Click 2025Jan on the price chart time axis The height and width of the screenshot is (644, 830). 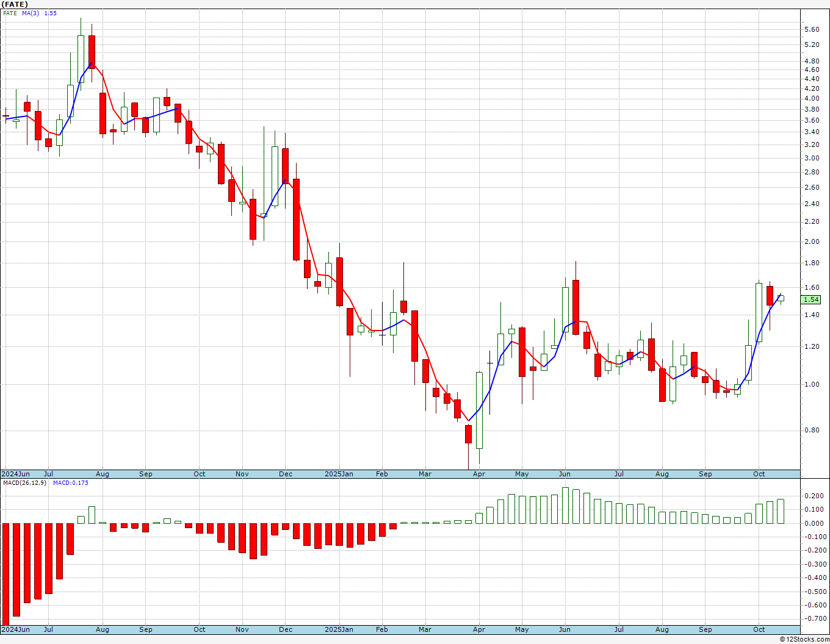(x=339, y=474)
